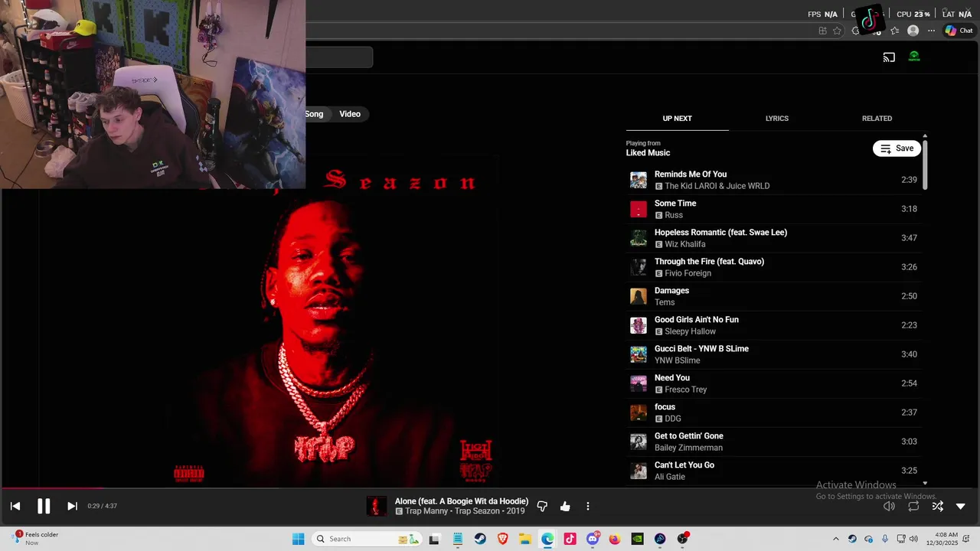Open File Explorer from taskbar
This screenshot has width=980, height=551.
[x=525, y=539]
